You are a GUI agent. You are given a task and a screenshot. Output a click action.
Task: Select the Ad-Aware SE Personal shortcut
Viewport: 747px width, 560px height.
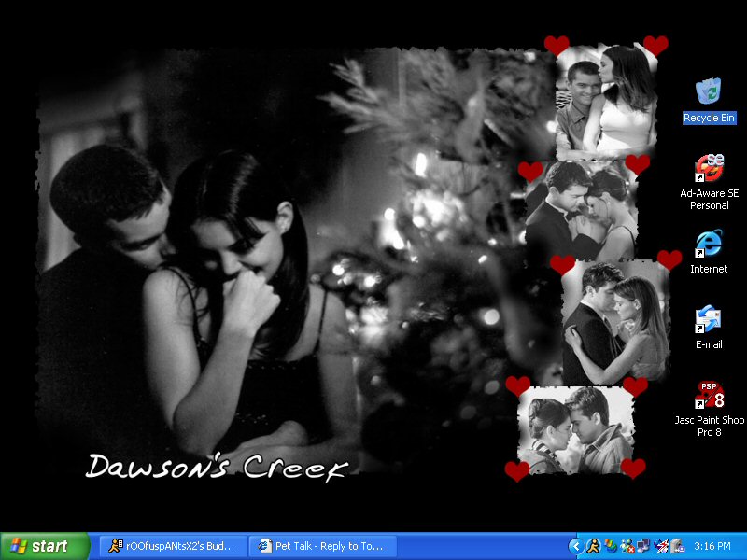[709, 168]
